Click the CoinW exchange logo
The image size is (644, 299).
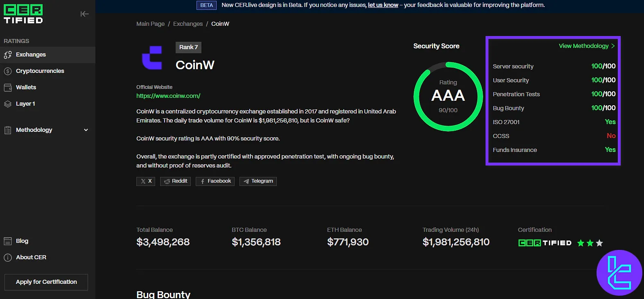[x=152, y=57]
